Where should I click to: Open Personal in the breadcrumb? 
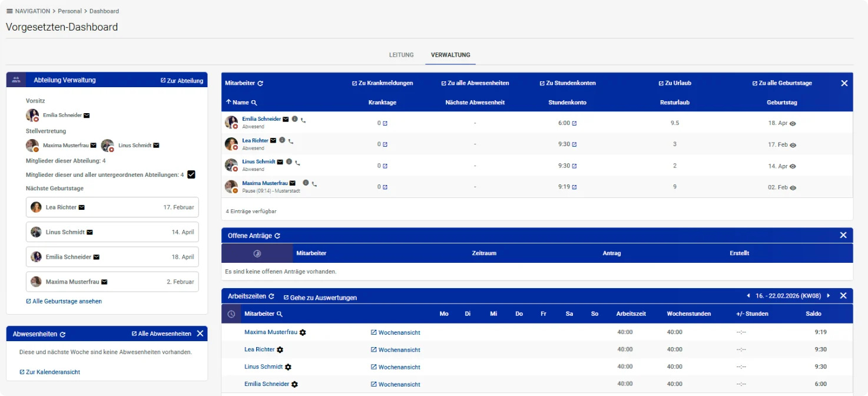[69, 11]
